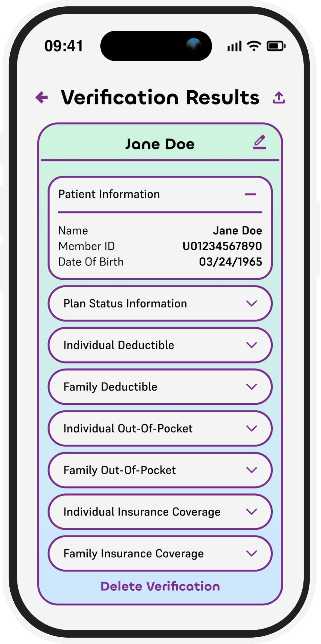Select the Patient Information header text
Viewport: 321px width, 644px height.
109,194
